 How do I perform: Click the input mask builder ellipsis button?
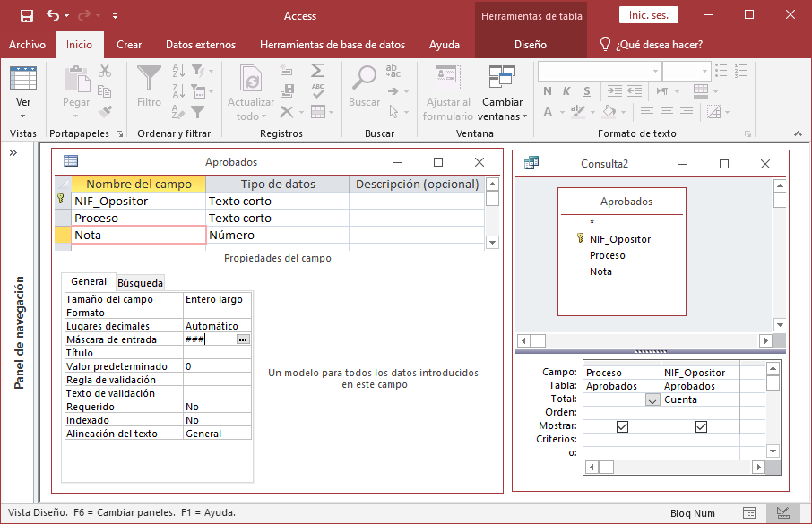[x=243, y=339]
